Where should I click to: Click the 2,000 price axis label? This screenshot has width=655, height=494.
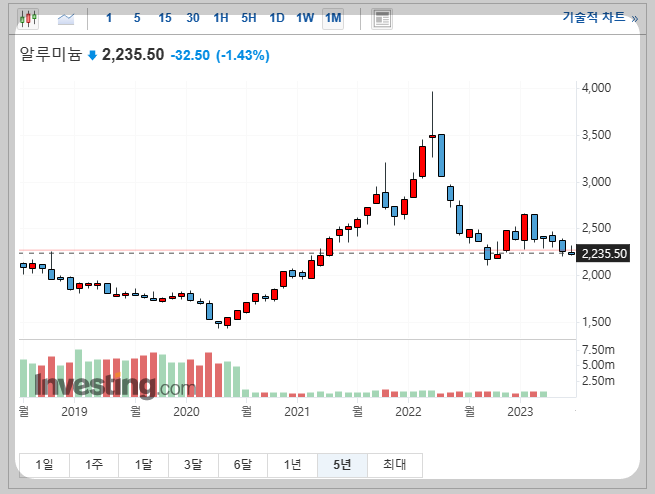[x=596, y=275]
